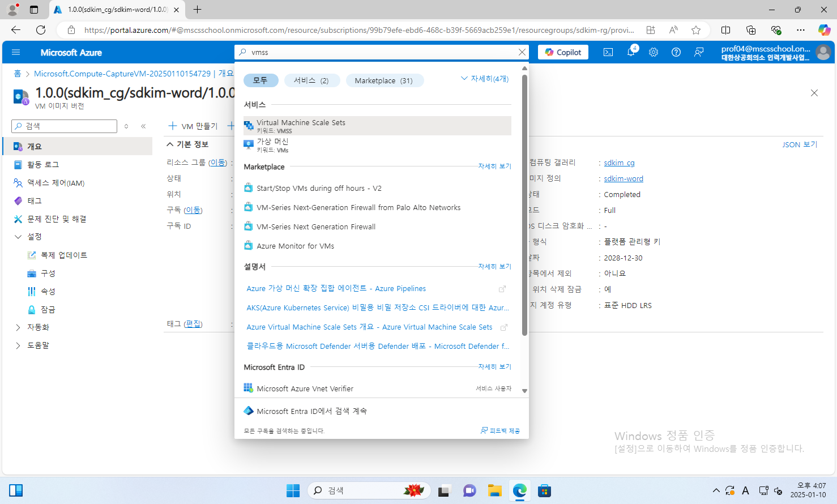Open the Azure portal hamburger menu
This screenshot has height=504, width=837.
16,52
